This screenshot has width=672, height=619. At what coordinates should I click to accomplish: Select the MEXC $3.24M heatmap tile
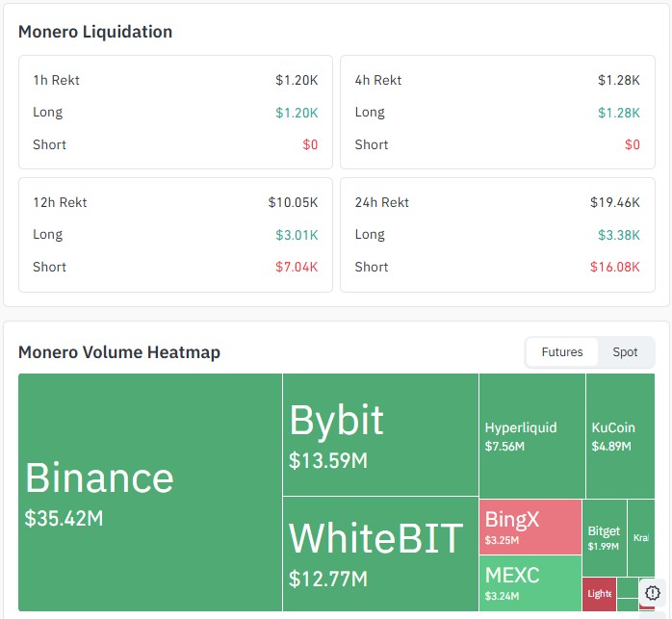(530, 583)
